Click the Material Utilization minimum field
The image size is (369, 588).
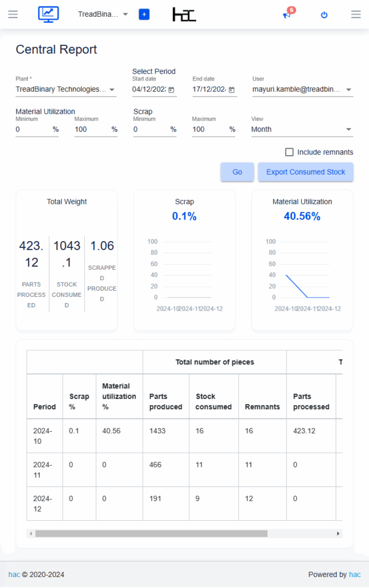point(33,129)
